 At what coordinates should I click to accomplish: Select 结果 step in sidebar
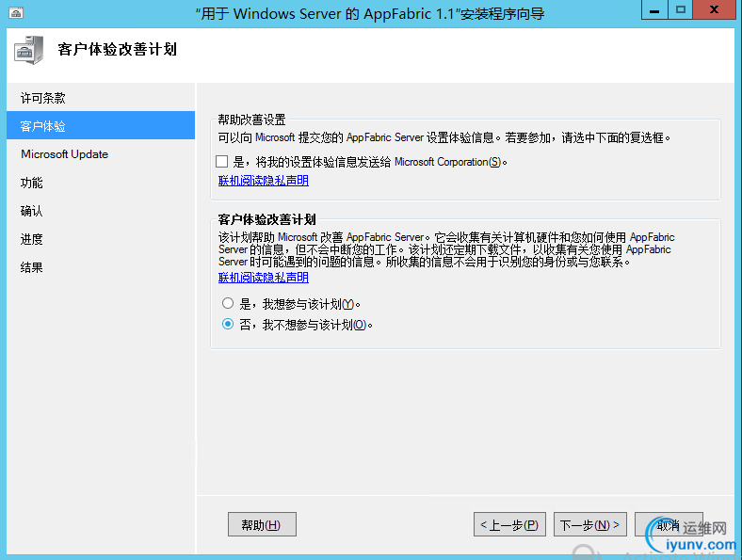pos(101,267)
